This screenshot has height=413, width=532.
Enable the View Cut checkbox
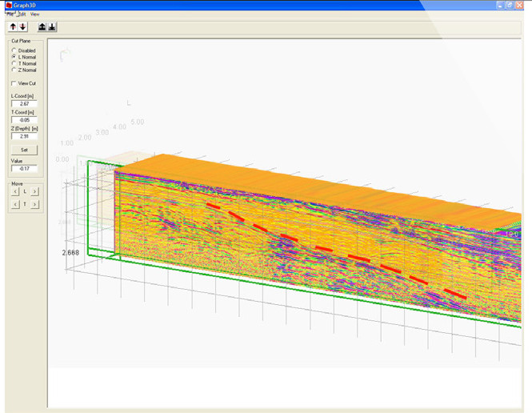14,83
